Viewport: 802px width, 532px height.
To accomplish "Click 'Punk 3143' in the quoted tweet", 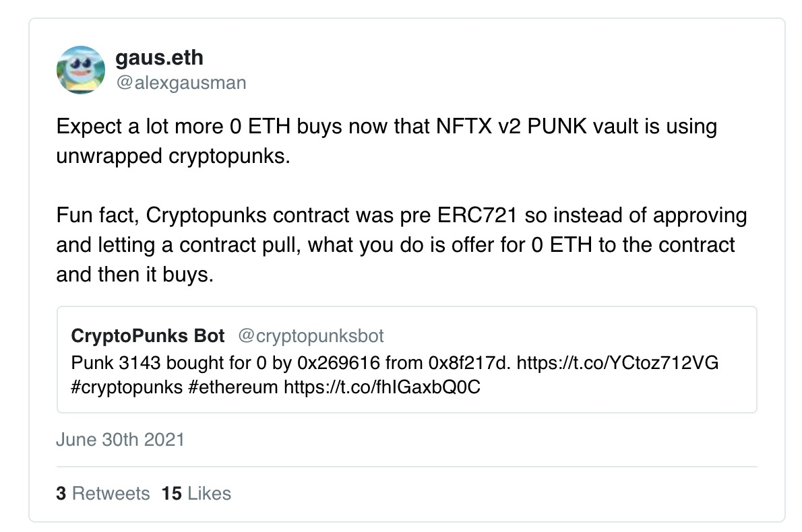I will tap(116, 363).
